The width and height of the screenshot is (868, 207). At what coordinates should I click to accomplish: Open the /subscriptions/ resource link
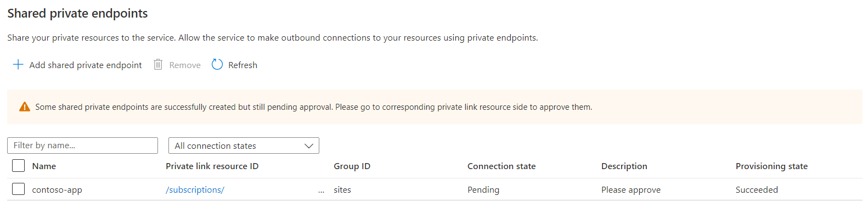[x=195, y=190]
